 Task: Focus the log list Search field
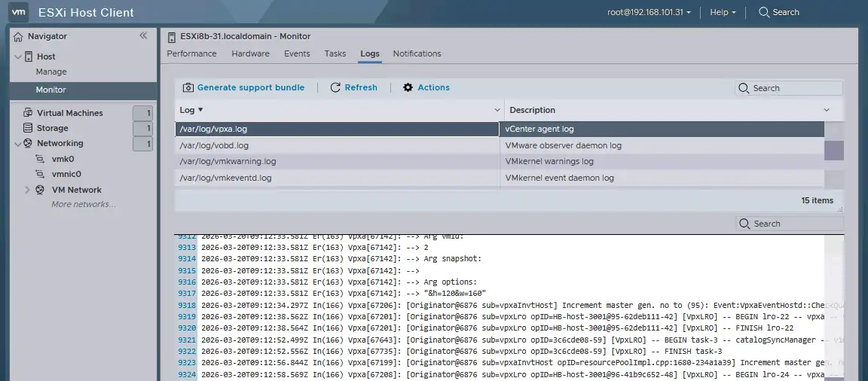tap(789, 88)
